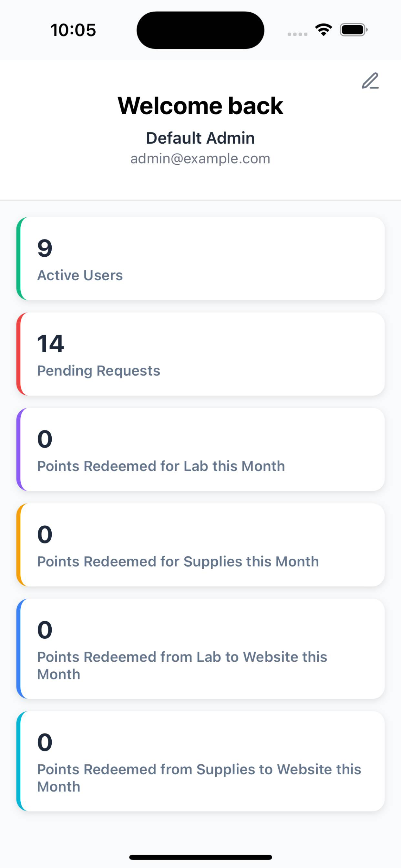
Task: Open the Pending Requests card
Action: click(x=200, y=354)
